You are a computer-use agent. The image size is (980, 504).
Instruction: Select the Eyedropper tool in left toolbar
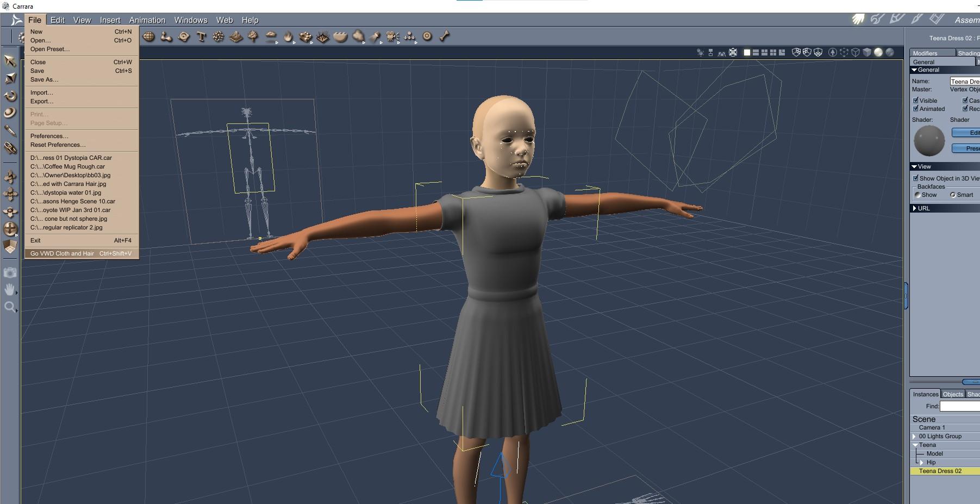click(10, 130)
